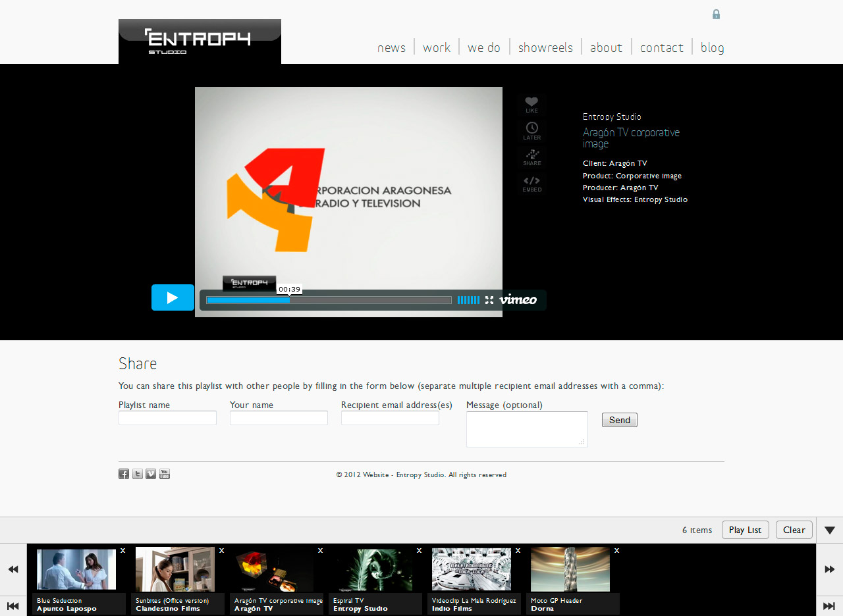Open the about menu item
843x616 pixels.
point(606,47)
